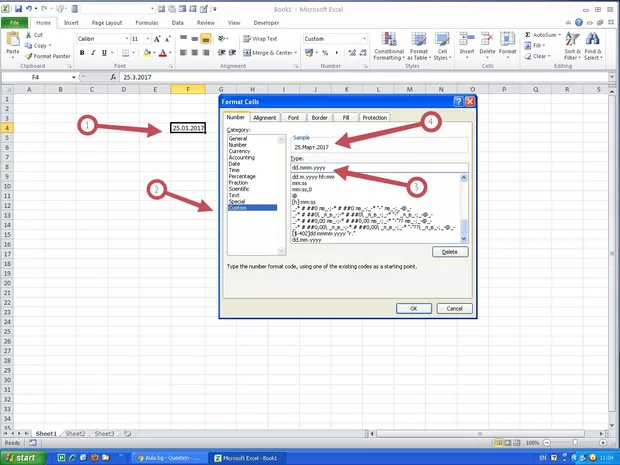Viewport: 620px width, 465px height.
Task: Click the Delete button for custom format
Action: click(449, 252)
